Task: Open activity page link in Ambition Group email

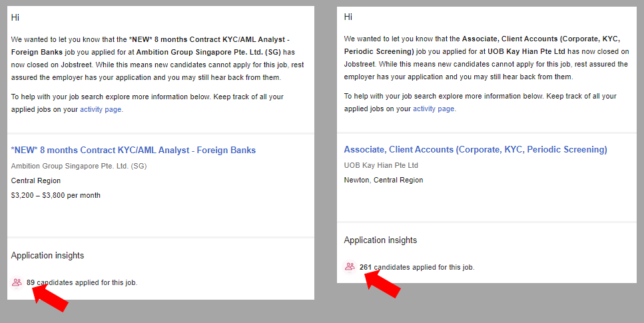Action: click(x=101, y=109)
